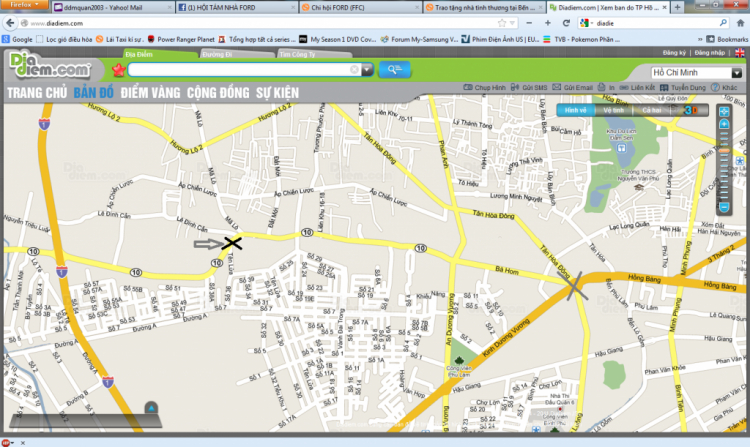Click the Đăng nhập login link
This screenshot has height=447, width=750.
pyautogui.click(x=709, y=53)
